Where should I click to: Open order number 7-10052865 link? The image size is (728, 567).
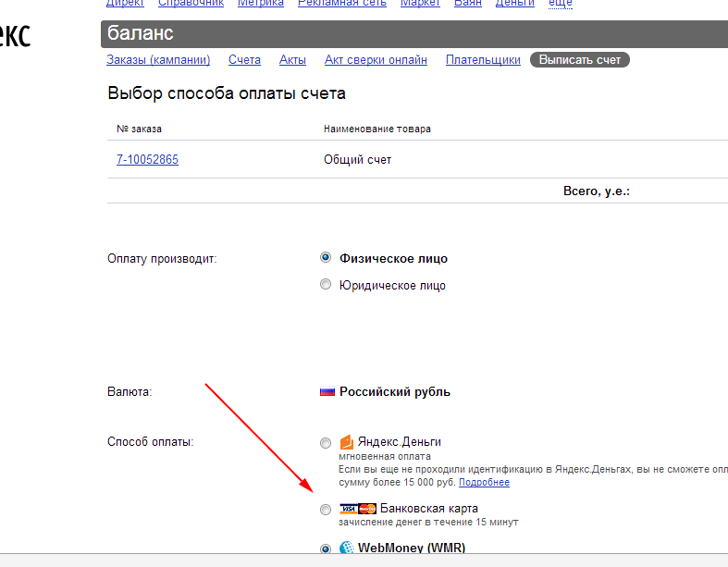coord(147,159)
